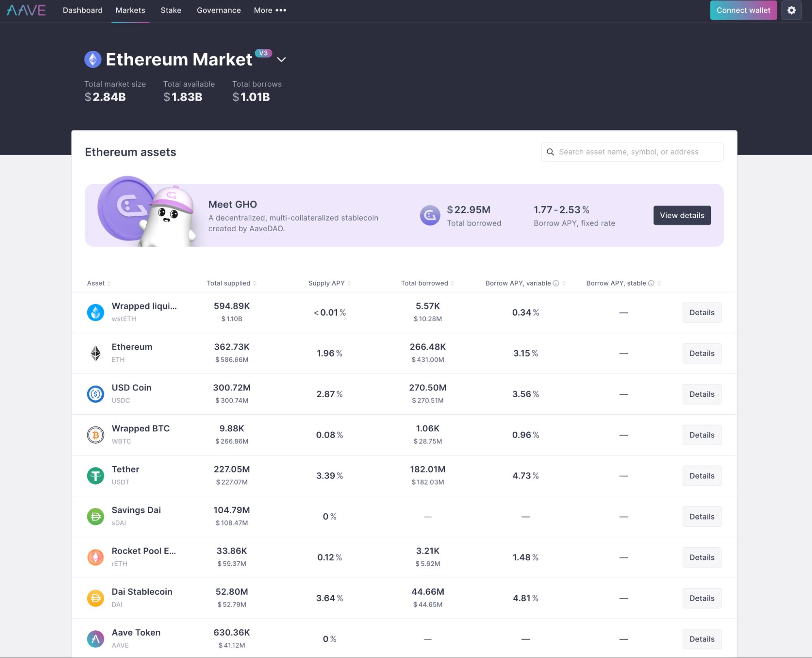
Task: Click the Ethereum Market title
Action: [x=179, y=59]
